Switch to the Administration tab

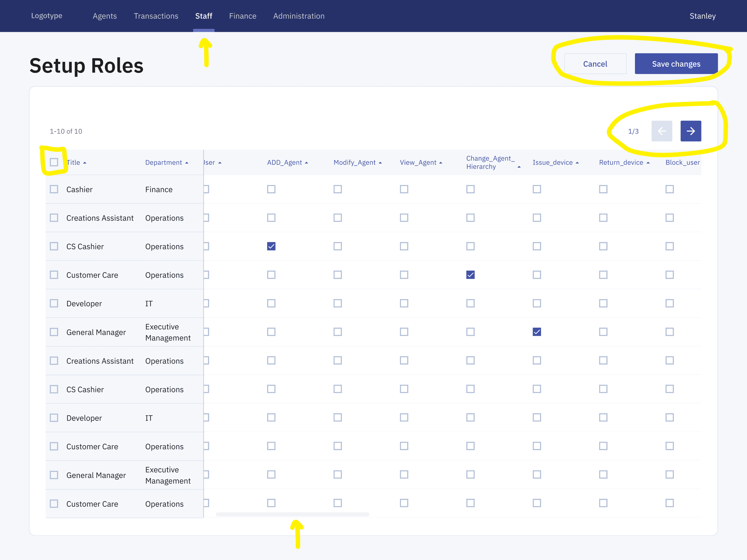coord(299,16)
